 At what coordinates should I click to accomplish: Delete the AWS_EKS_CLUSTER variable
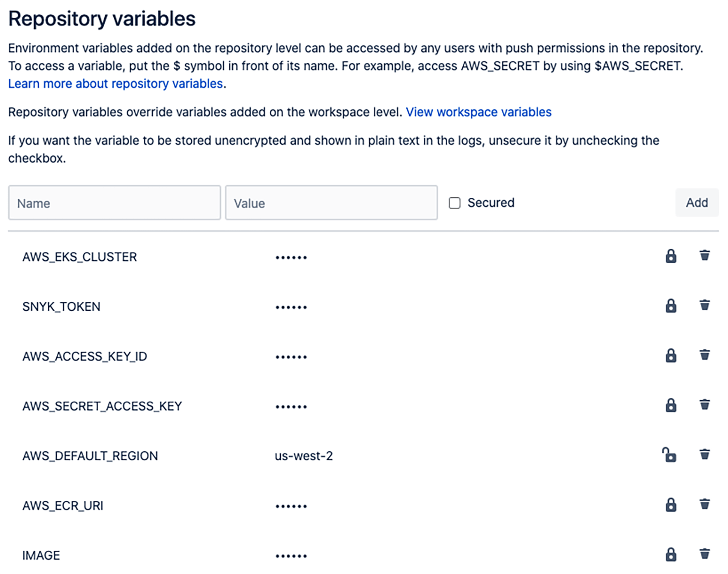click(x=704, y=256)
